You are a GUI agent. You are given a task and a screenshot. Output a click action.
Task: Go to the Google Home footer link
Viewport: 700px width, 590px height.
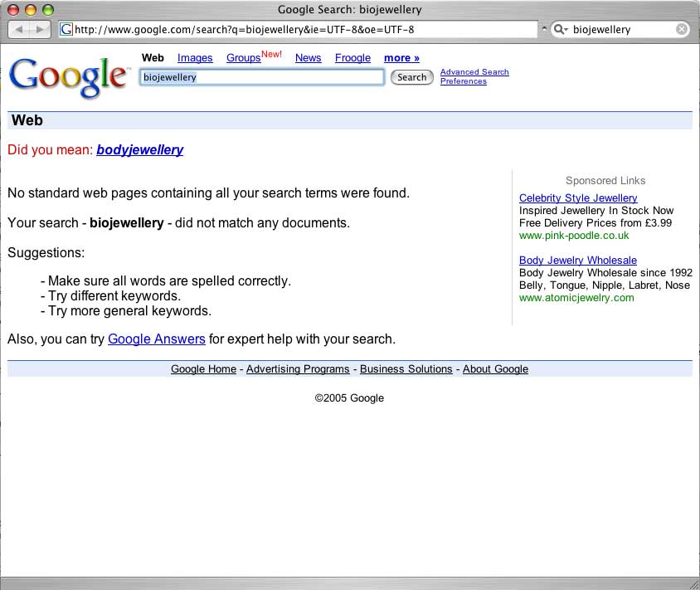tap(203, 369)
